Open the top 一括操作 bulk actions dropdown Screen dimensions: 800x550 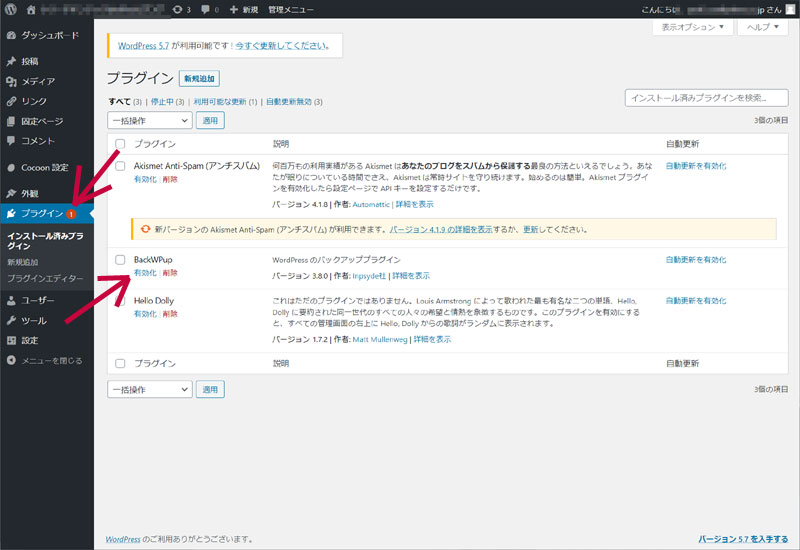(x=149, y=120)
